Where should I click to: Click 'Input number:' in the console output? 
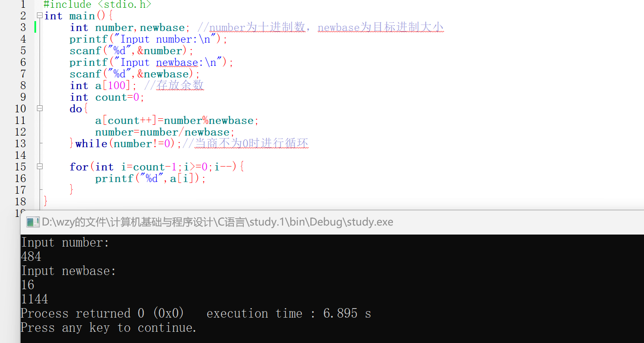[65, 243]
